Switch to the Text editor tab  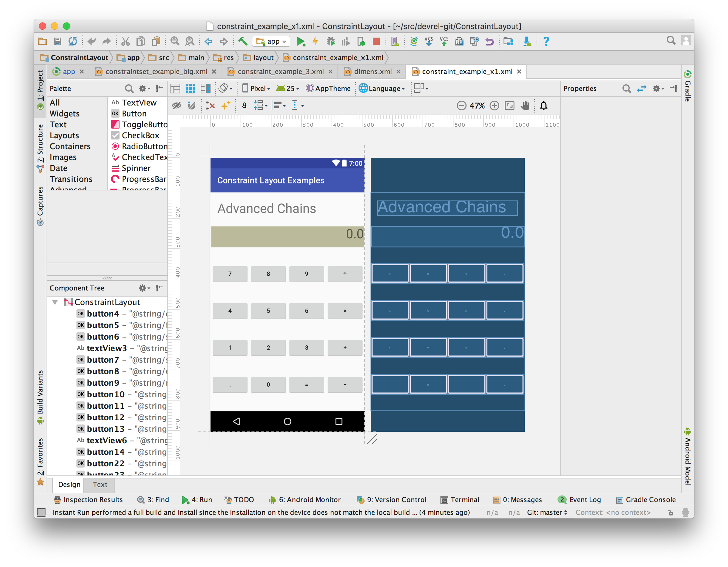point(100,485)
